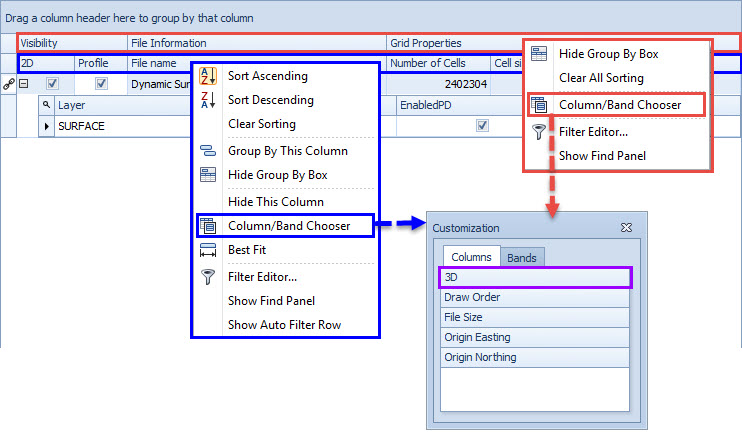The height and width of the screenshot is (440, 742).
Task: Click the Sort Ascending A-Z icon
Action: tap(208, 76)
